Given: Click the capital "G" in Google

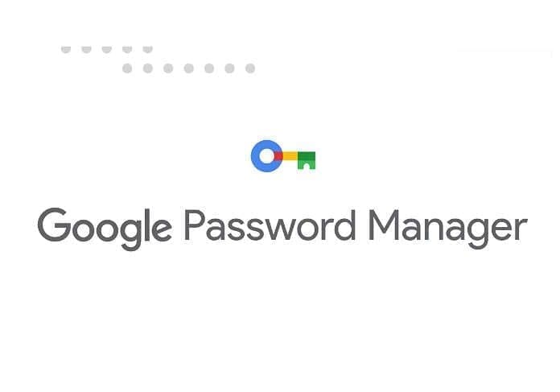Looking at the screenshot, I should click(x=53, y=225).
